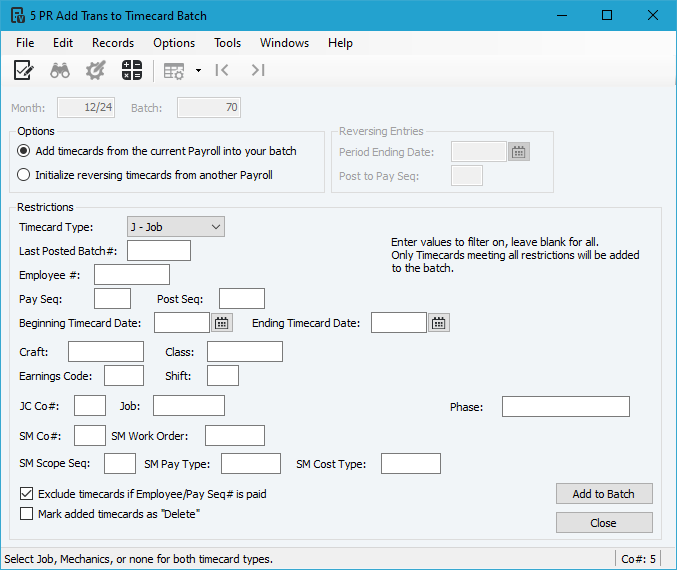Open the Timecard Type dropdown
The width and height of the screenshot is (677, 570).
point(176,227)
